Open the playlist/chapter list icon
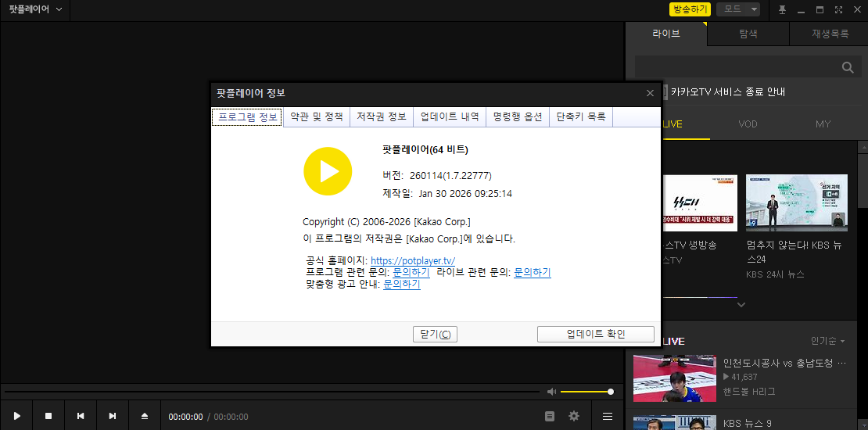This screenshot has width=868, height=430. point(550,416)
